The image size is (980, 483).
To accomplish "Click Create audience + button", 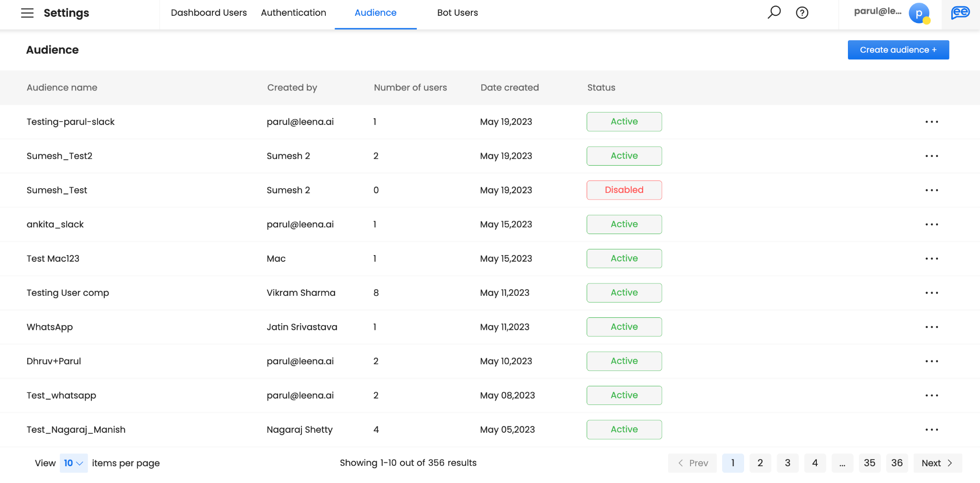I will pos(898,50).
